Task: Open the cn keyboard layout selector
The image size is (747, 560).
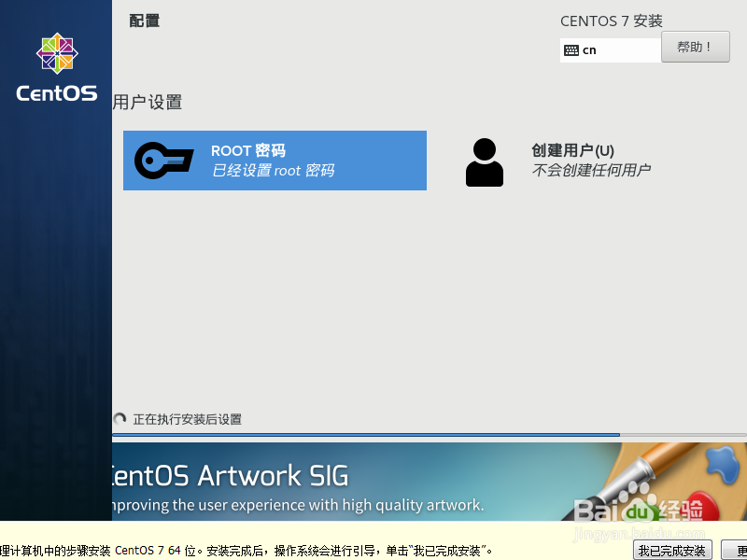Action: [610, 49]
